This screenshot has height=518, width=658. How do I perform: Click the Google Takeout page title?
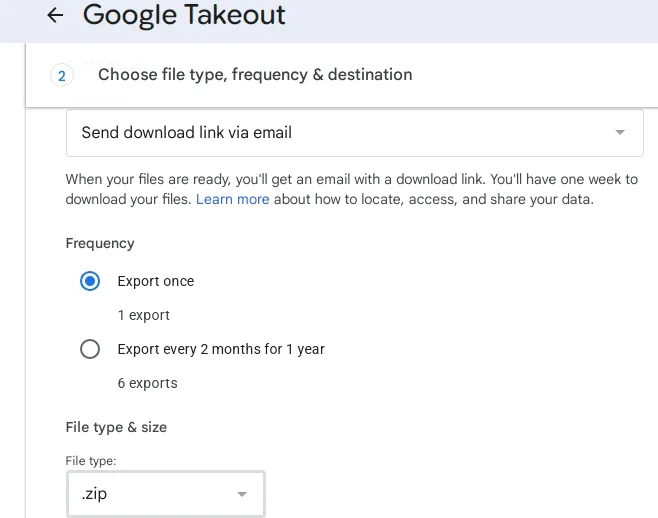click(x=184, y=16)
